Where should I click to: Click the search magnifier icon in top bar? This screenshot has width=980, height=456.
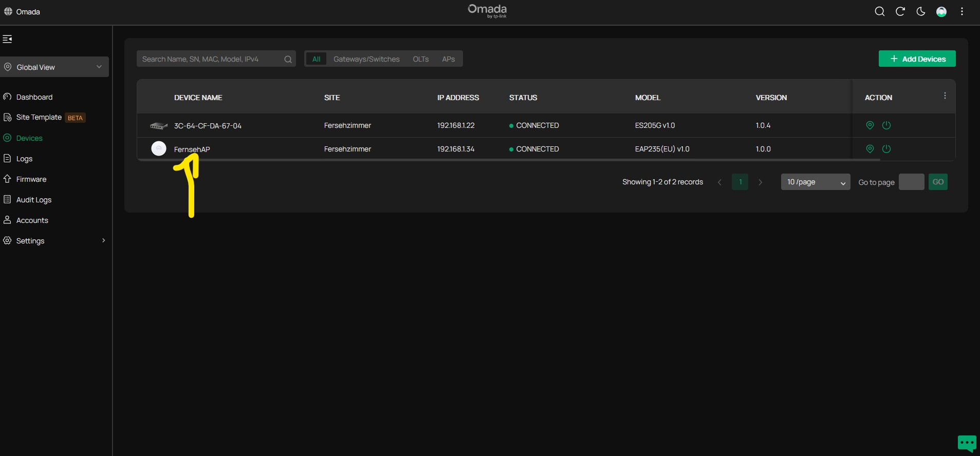pos(879,12)
